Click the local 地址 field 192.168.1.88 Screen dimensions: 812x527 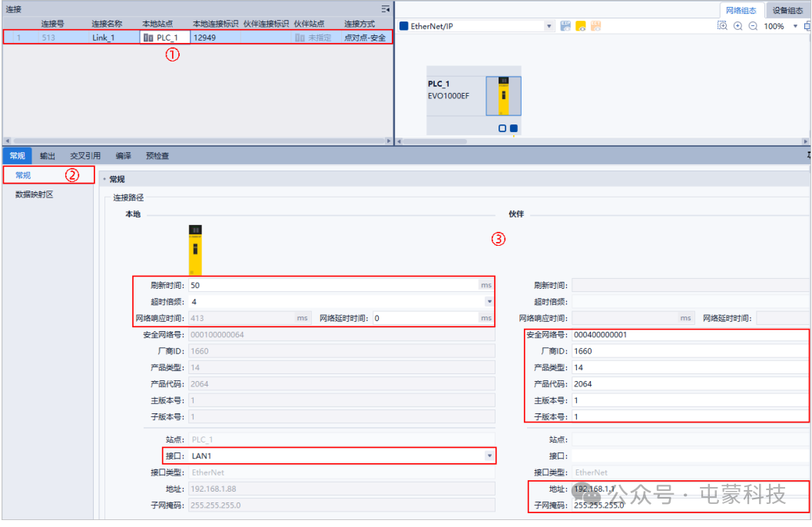coord(341,489)
